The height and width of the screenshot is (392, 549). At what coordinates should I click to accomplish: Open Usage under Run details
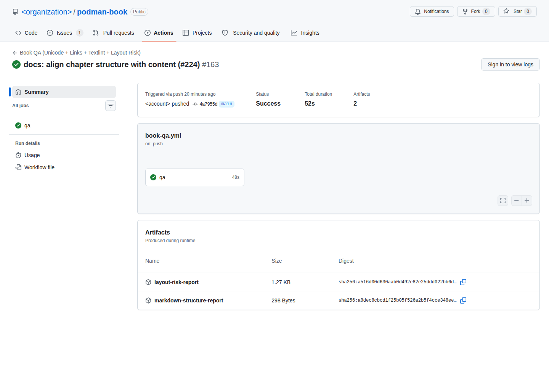click(x=64, y=155)
